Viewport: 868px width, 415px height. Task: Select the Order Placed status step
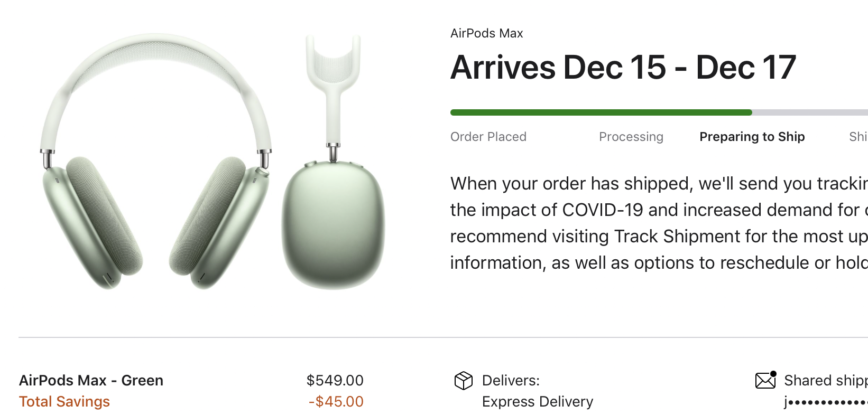(488, 137)
